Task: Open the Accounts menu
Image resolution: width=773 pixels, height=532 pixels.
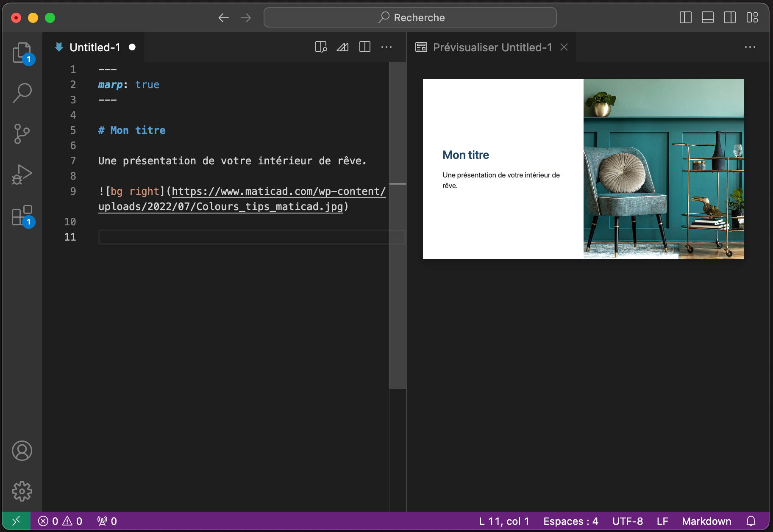Action: [22, 451]
